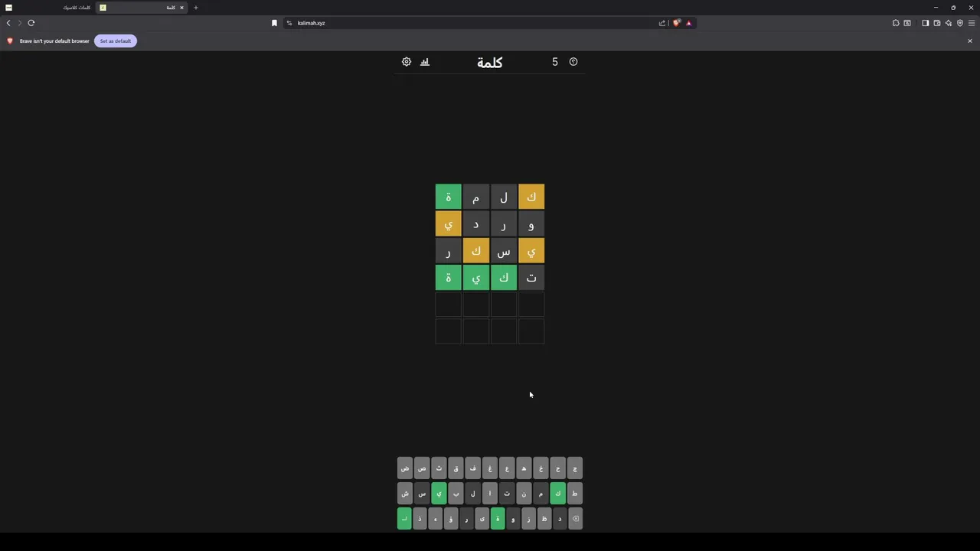Open the browser hamburger menu
The height and width of the screenshot is (551, 980).
pos(972,23)
